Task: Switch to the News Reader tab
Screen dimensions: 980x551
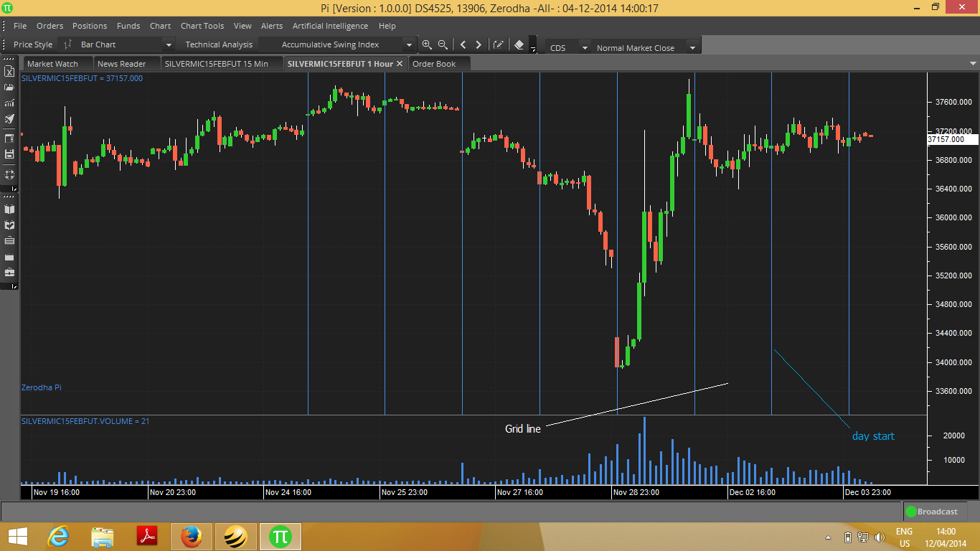Action: click(x=126, y=64)
